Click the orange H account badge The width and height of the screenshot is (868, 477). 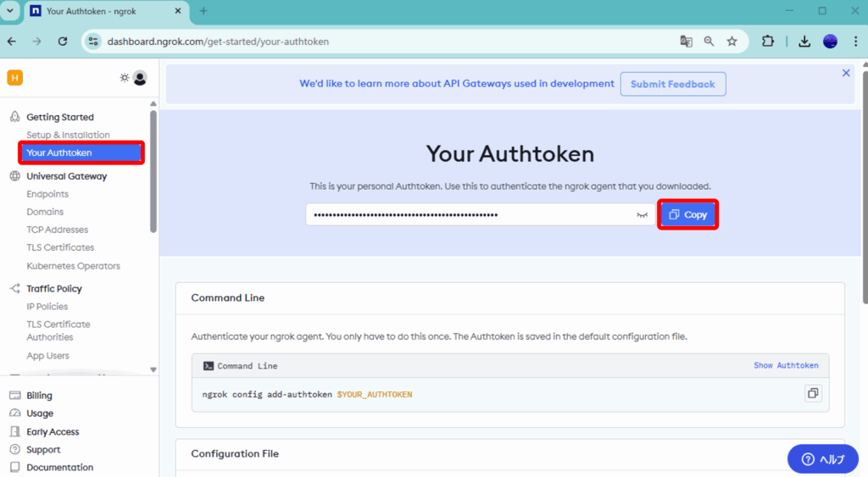(x=15, y=78)
